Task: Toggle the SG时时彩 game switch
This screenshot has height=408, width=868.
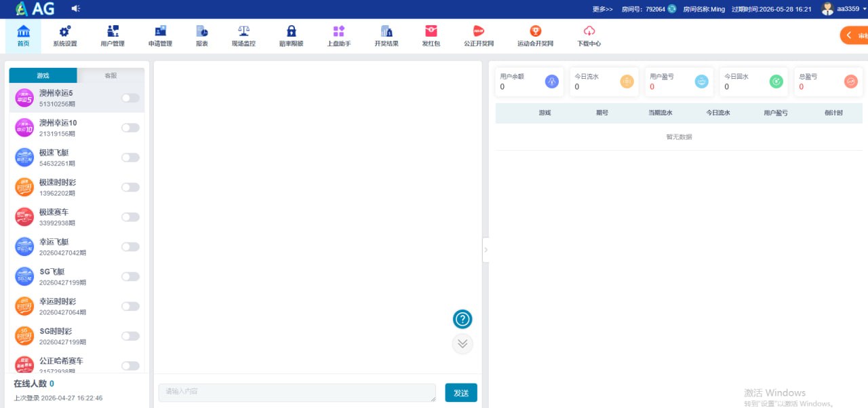Action: pyautogui.click(x=130, y=336)
